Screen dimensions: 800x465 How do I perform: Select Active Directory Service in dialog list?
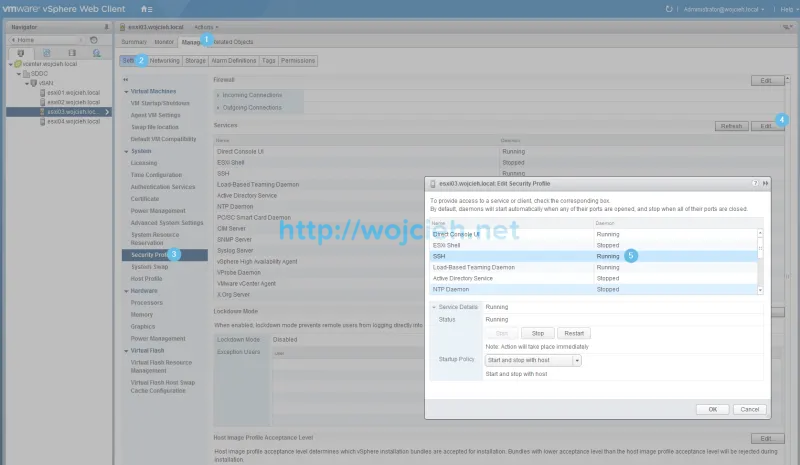click(x=593, y=279)
